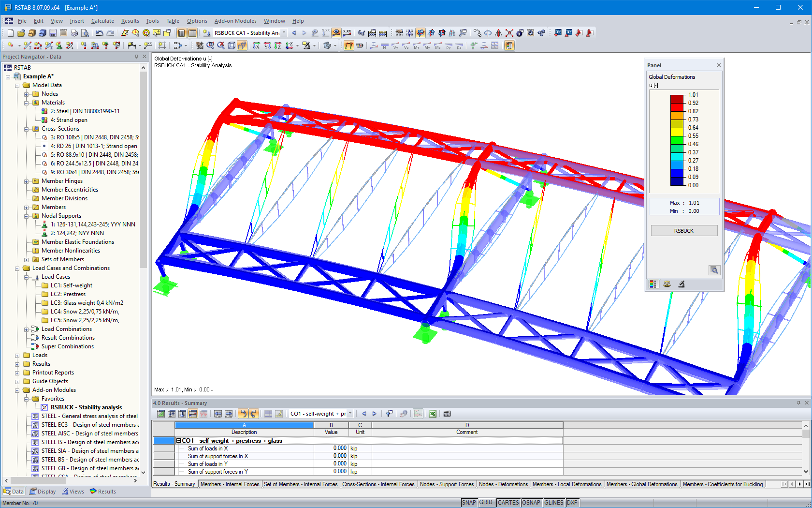Click the filter icon in the results toolbar
Screen dimensions: 812x508
click(x=389, y=414)
